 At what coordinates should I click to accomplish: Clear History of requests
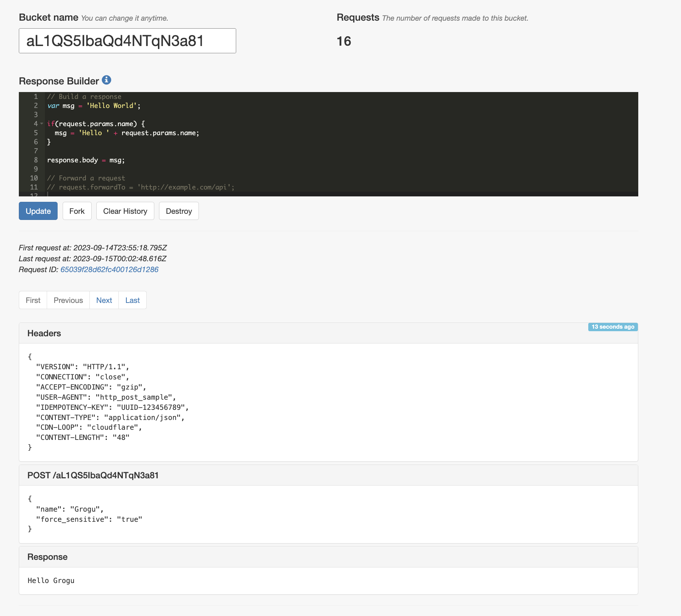pyautogui.click(x=125, y=211)
